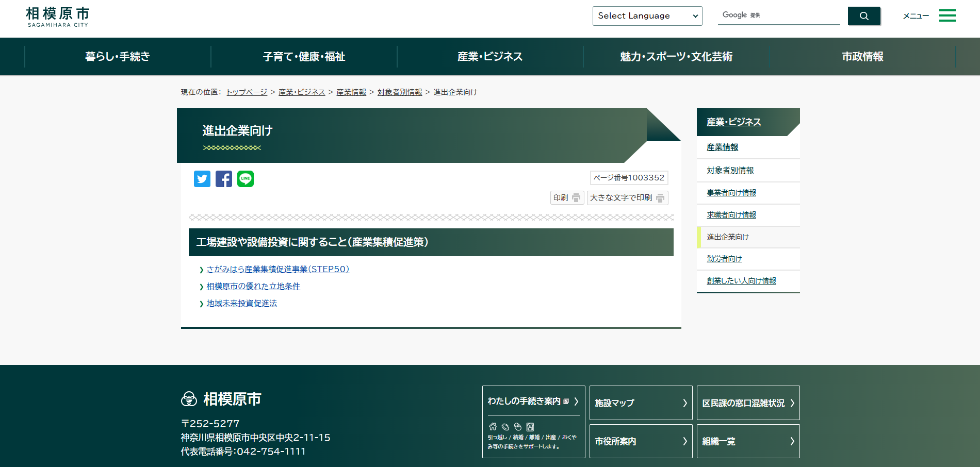
Task: Open the Select Language dropdown
Action: pos(647,16)
